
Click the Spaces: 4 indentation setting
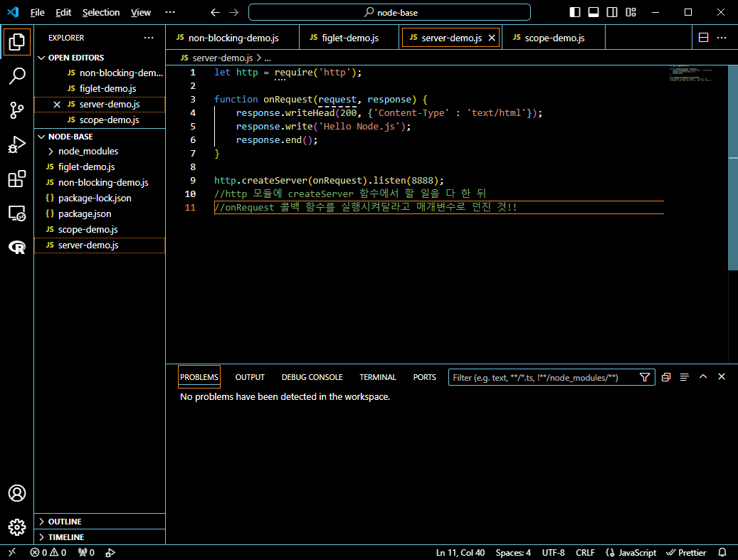[x=513, y=552]
